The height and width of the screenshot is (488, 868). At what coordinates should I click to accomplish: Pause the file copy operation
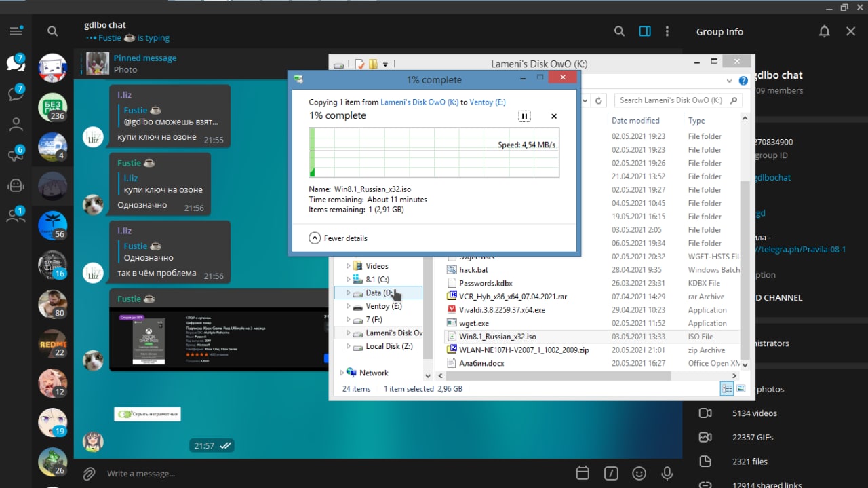(x=524, y=116)
